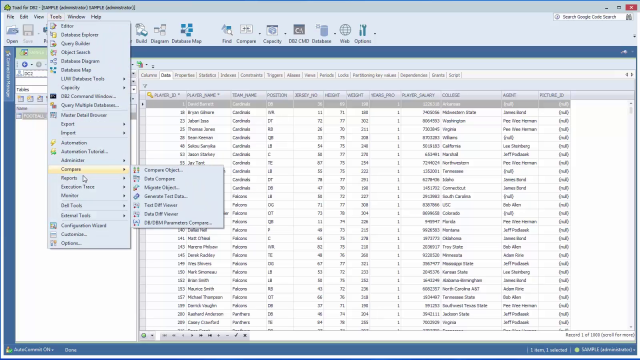
Task: Expand the Reports submenu
Action: (x=89, y=178)
